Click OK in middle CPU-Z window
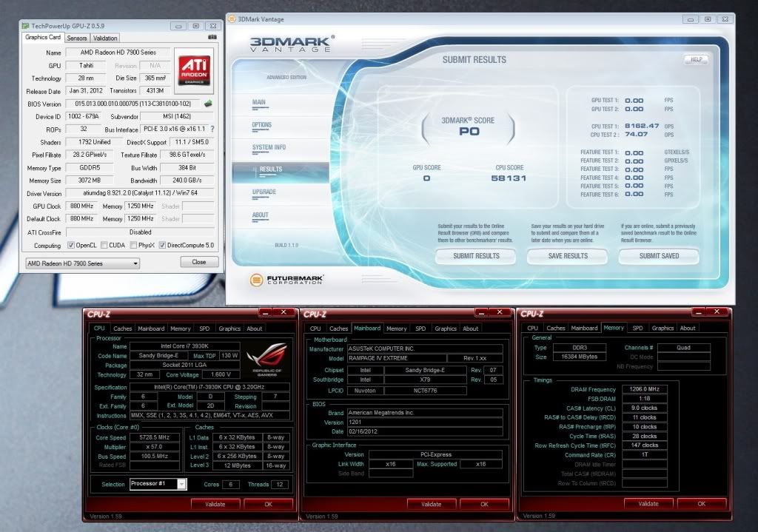The width and height of the screenshot is (758, 532). tap(484, 504)
